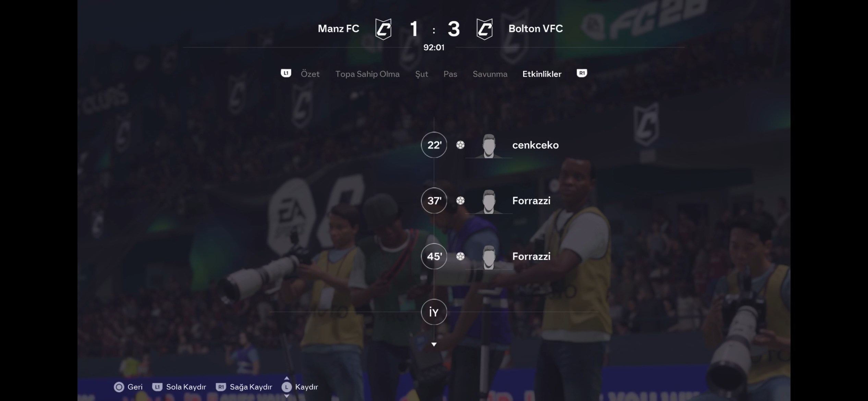Viewport: 868px width, 401px height.
Task: Click the Geri back button
Action: 128,387
